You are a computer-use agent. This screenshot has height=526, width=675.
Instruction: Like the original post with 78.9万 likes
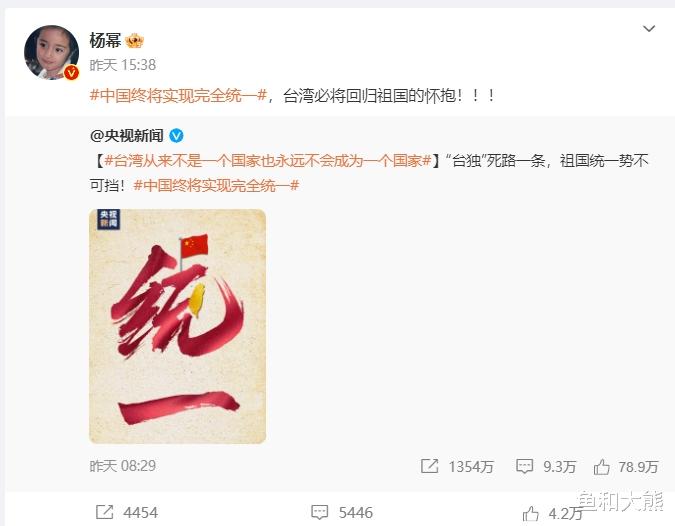coord(601,466)
